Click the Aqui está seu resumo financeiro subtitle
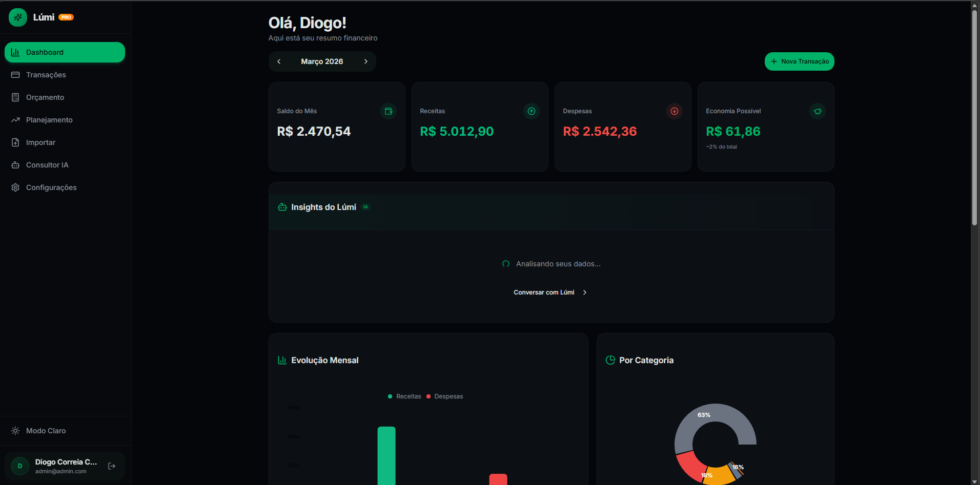This screenshot has height=485, width=980. [323, 38]
